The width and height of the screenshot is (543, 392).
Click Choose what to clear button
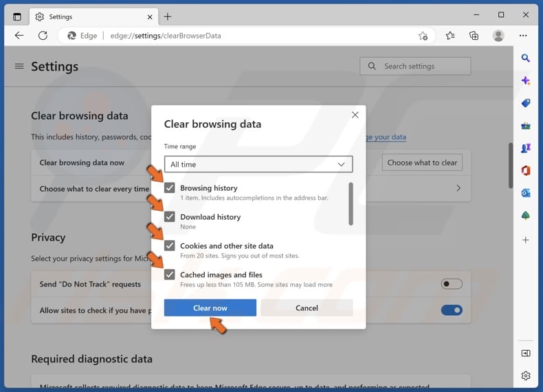click(422, 163)
